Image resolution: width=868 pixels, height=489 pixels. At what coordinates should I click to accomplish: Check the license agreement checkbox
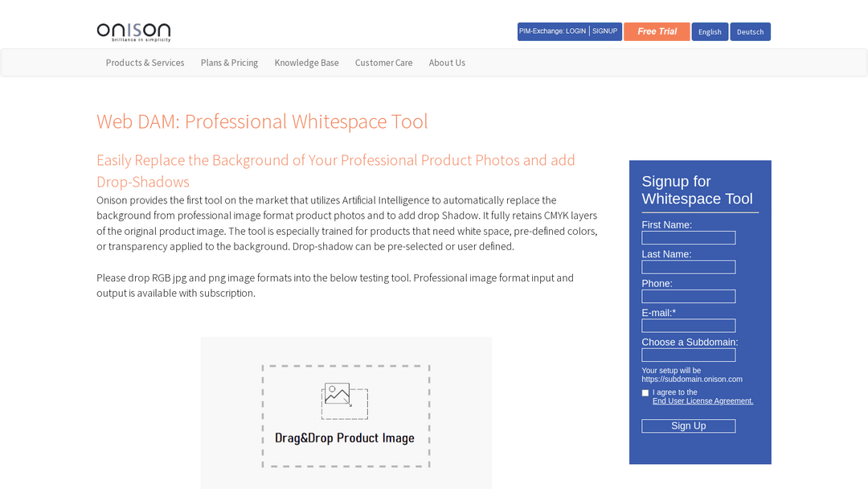click(645, 392)
